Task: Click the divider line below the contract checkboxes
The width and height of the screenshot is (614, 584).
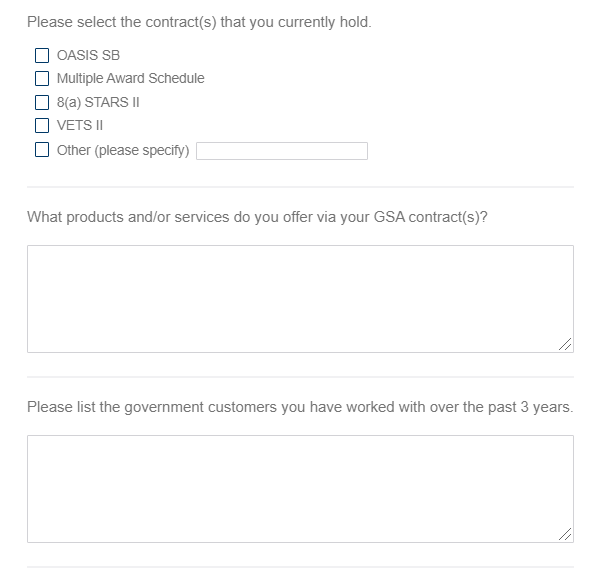Action: coord(300,187)
